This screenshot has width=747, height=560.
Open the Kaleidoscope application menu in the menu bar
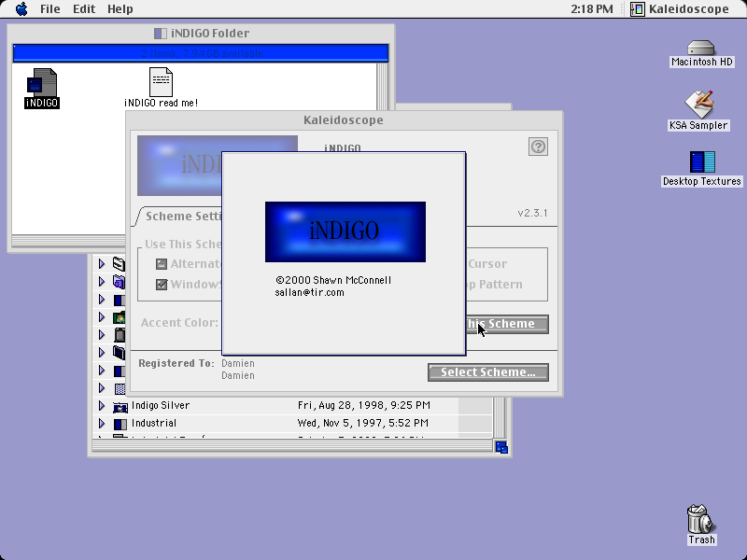click(x=680, y=9)
